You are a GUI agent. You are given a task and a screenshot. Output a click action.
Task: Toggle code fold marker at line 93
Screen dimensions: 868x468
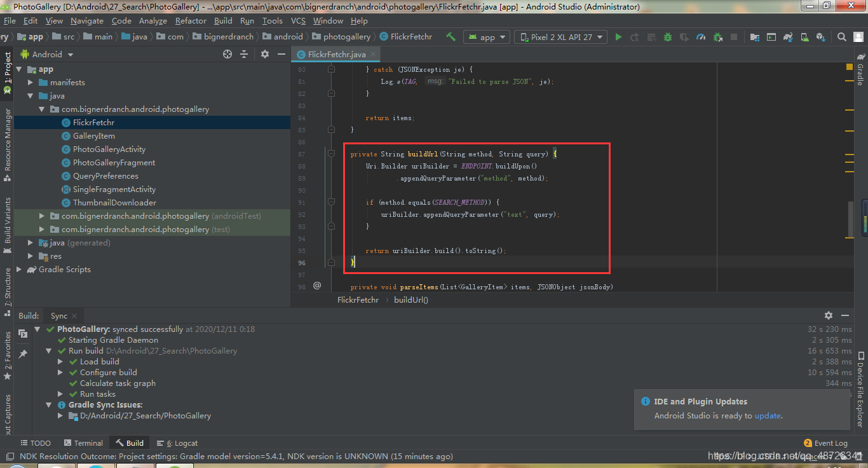coord(331,226)
